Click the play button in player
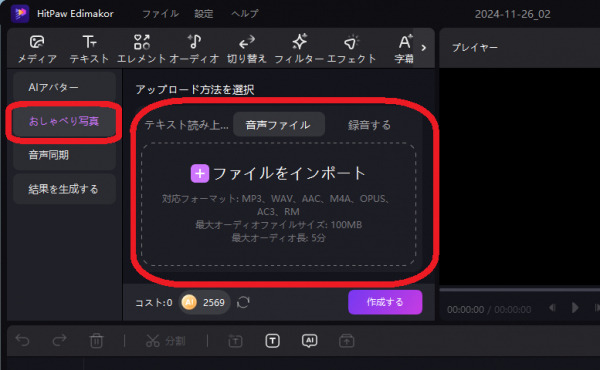The width and height of the screenshot is (600, 370). (x=575, y=308)
